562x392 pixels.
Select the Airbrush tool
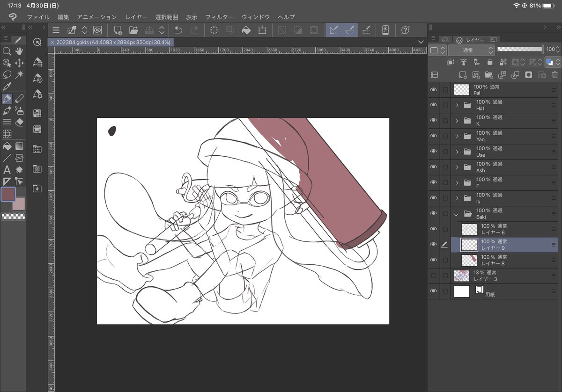click(x=19, y=110)
